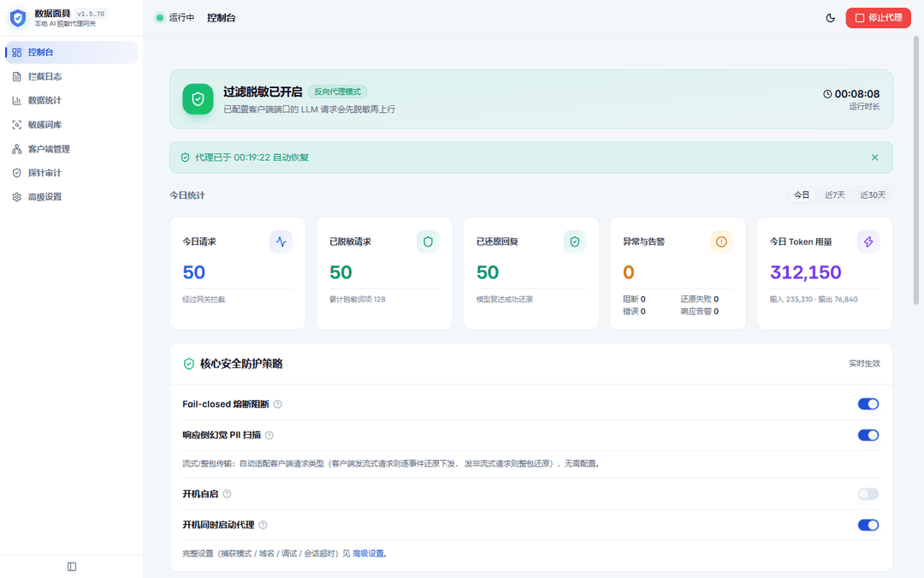This screenshot has width=924, height=578.
Task: Click the 今日 Token 用量 lightning icon
Action: pyautogui.click(x=868, y=241)
